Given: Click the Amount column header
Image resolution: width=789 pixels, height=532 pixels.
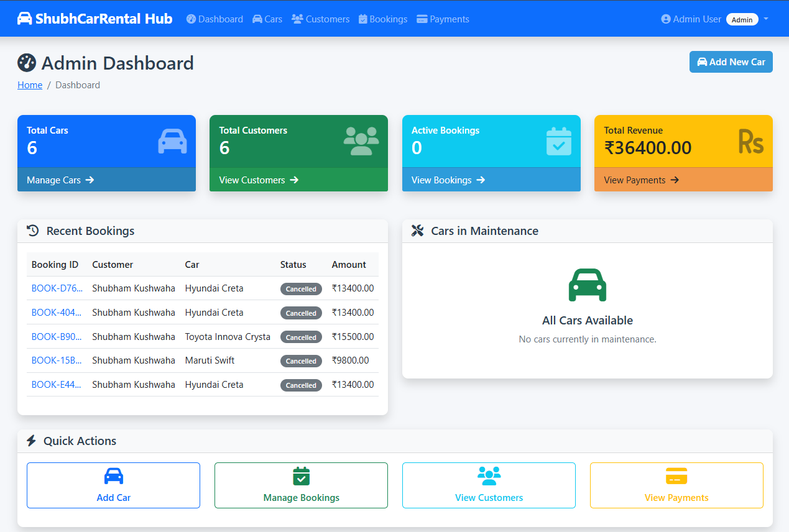Looking at the screenshot, I should tap(349, 265).
